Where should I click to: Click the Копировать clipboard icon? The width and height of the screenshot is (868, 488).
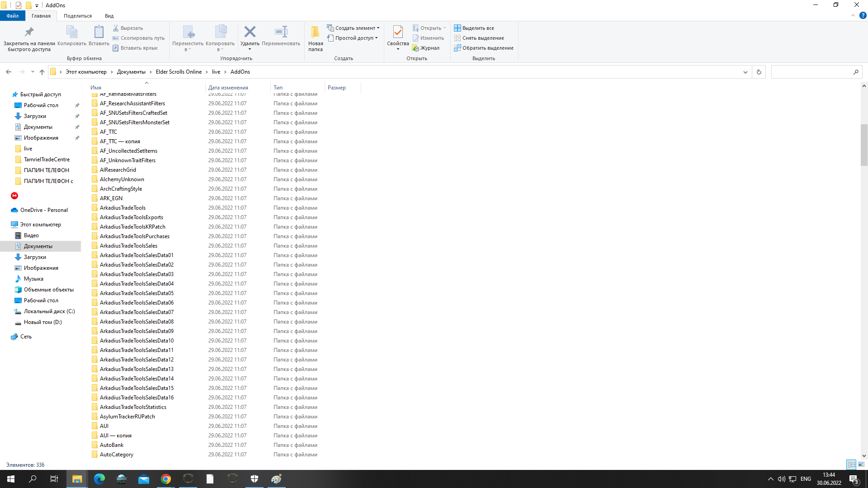[x=72, y=32]
